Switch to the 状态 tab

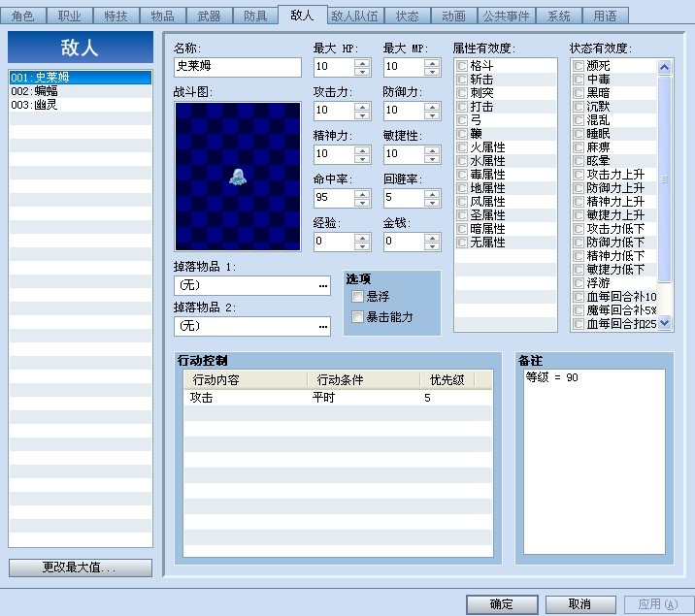pos(408,16)
